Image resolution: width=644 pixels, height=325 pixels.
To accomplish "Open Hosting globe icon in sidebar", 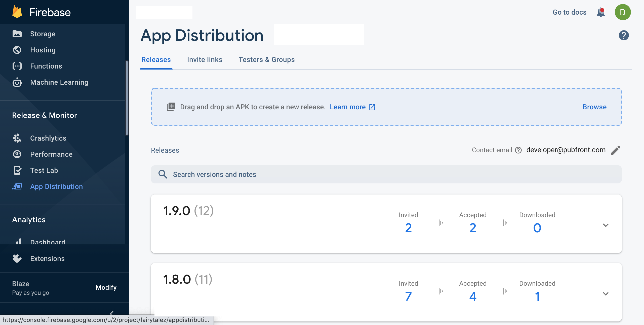I will click(17, 50).
